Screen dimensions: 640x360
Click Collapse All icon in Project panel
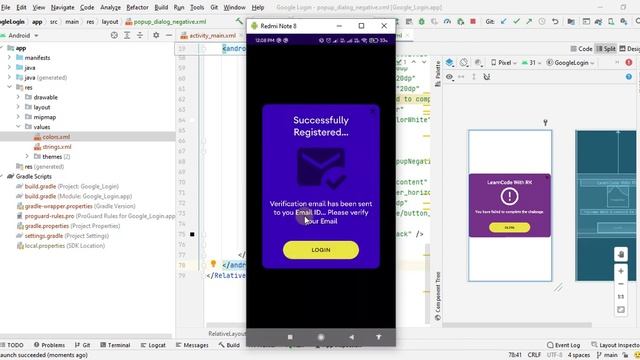[x=140, y=36]
